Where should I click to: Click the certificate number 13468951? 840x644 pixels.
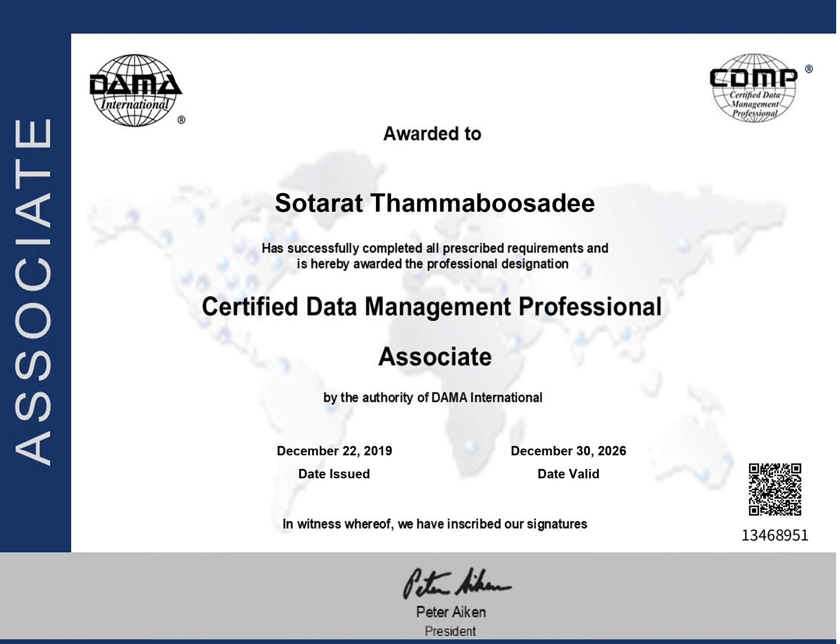tap(774, 535)
